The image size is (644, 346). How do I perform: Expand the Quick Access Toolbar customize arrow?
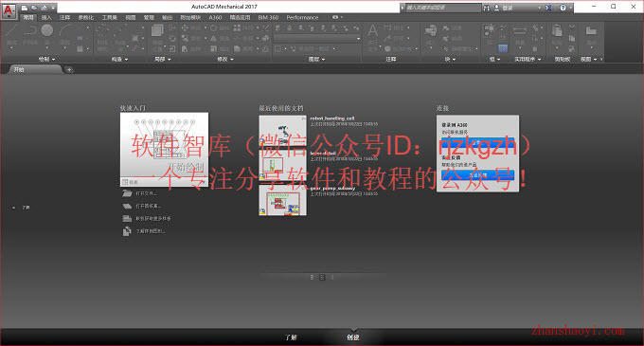pyautogui.click(x=53, y=8)
